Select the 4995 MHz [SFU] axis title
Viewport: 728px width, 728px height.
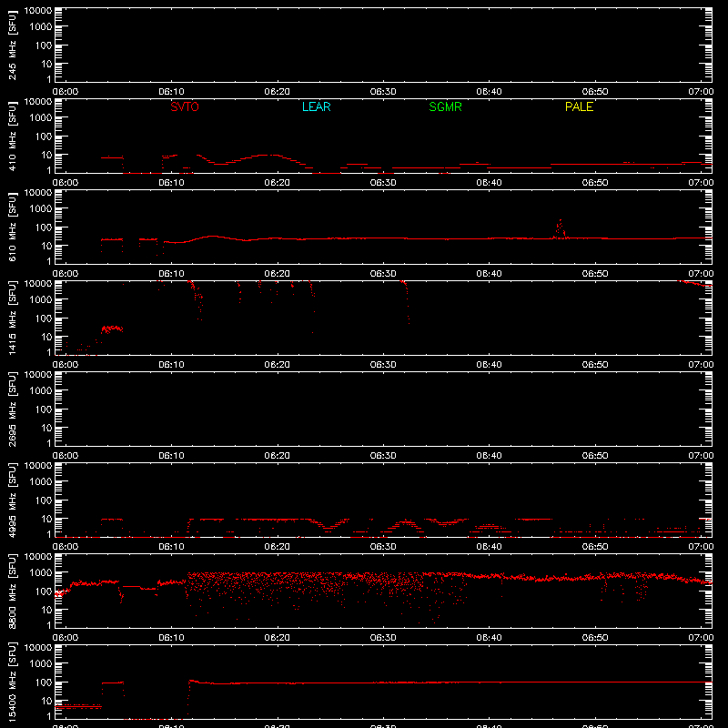point(12,500)
